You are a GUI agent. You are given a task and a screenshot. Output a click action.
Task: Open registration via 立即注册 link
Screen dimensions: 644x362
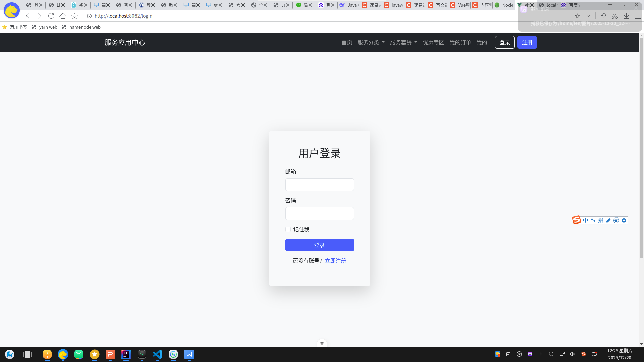click(x=335, y=260)
